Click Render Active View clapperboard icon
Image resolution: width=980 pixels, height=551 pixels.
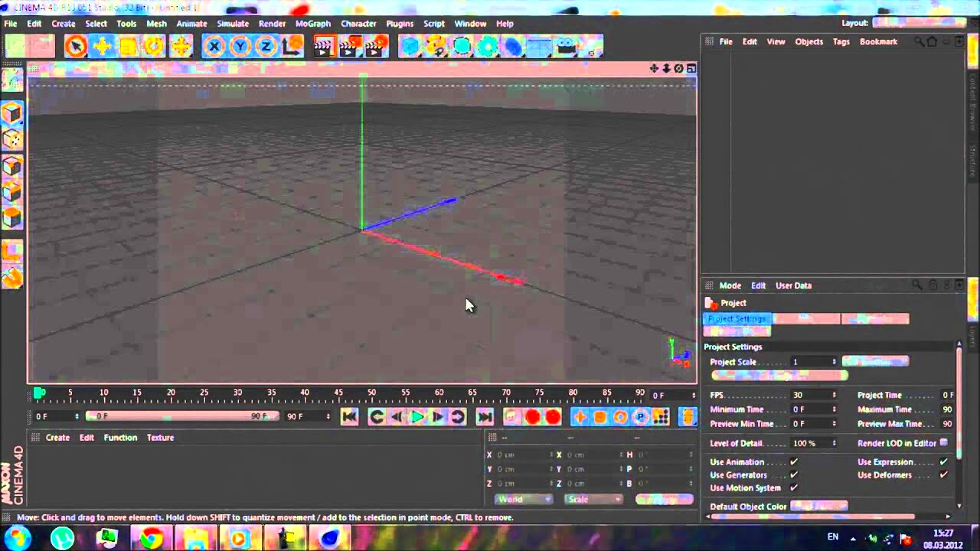coord(324,47)
